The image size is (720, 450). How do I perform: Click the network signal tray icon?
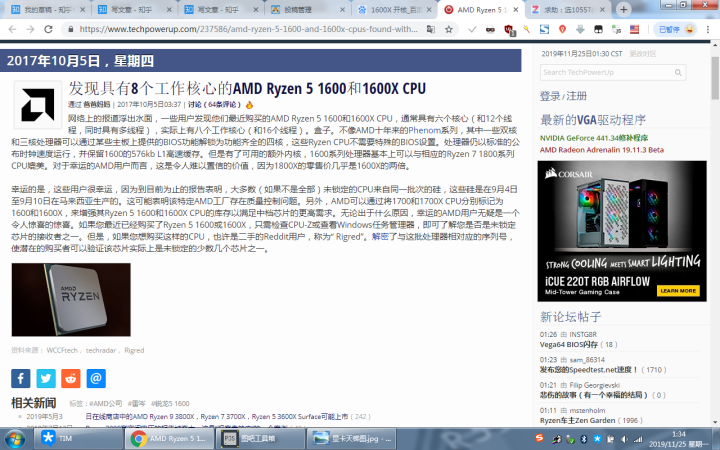pos(638,439)
